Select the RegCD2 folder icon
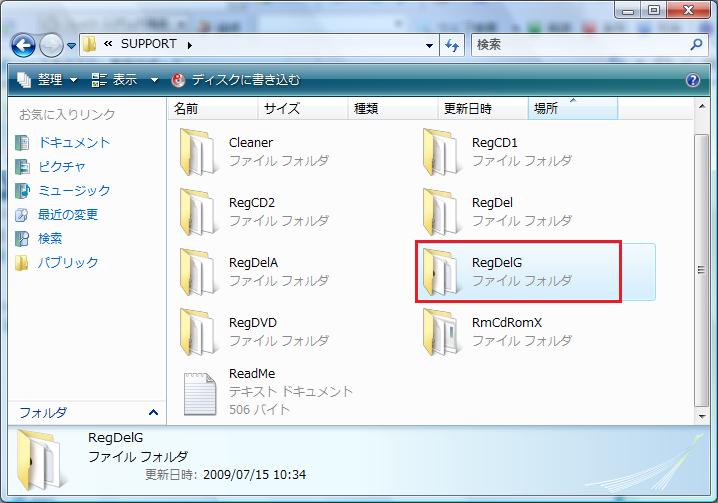The image size is (718, 503). coord(197,212)
